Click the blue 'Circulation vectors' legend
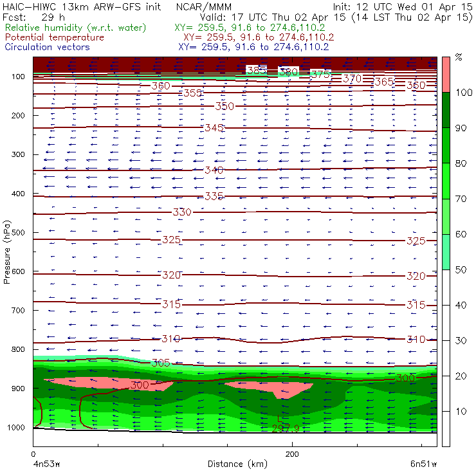 [x=47, y=47]
